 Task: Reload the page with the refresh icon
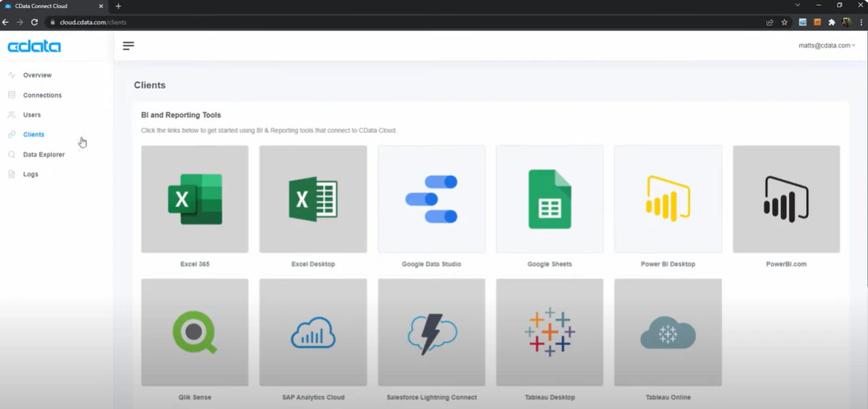point(34,22)
